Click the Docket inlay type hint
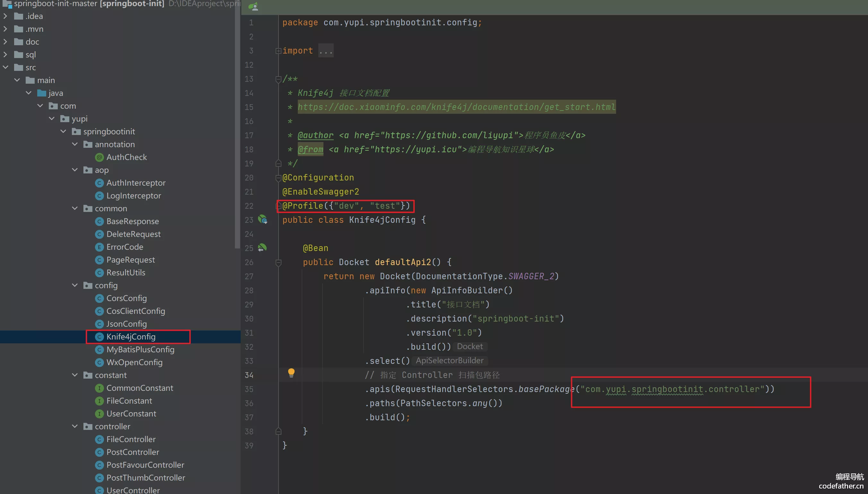The image size is (868, 494). click(470, 347)
